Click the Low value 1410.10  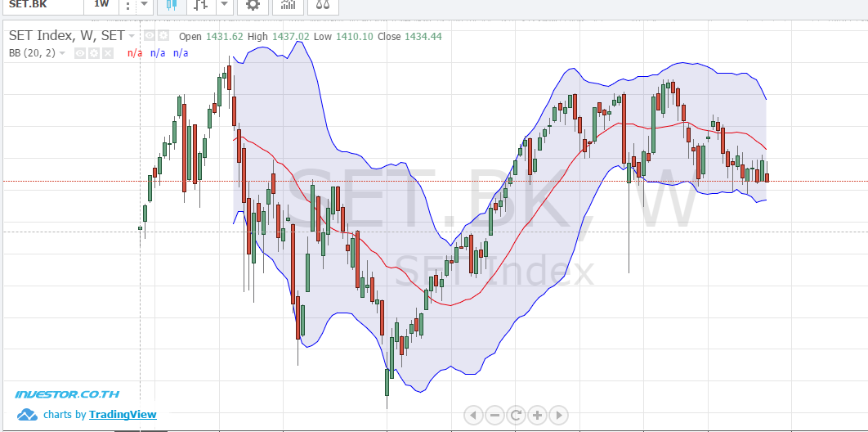pos(354,37)
